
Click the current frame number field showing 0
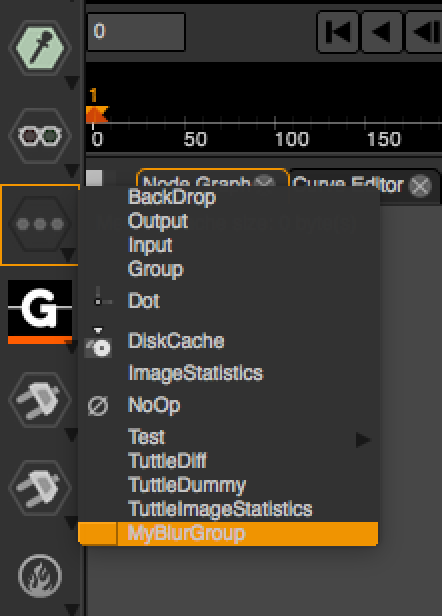[x=136, y=32]
